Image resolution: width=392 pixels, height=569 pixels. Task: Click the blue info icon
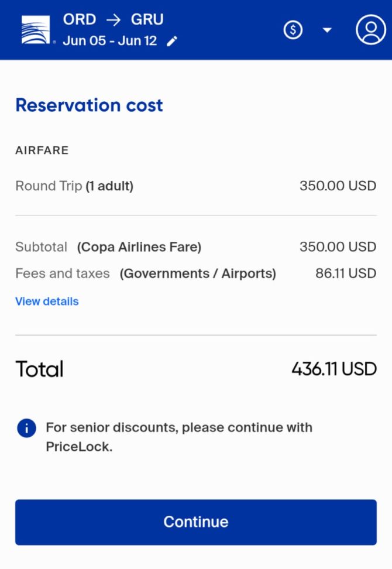click(x=26, y=428)
